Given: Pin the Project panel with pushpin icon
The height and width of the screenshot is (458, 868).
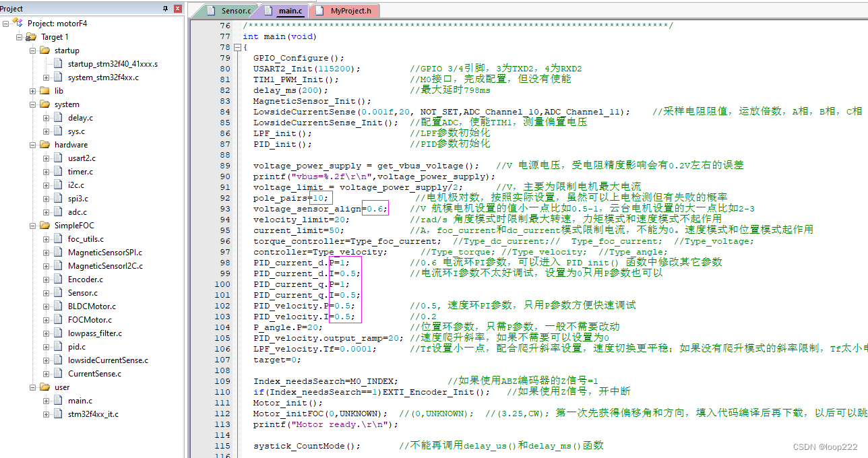Looking at the screenshot, I should coord(166,9).
